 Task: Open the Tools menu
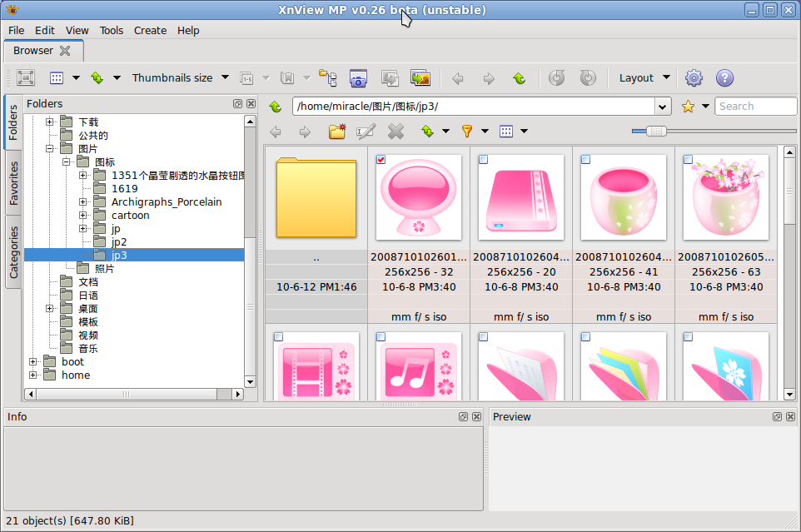112,31
